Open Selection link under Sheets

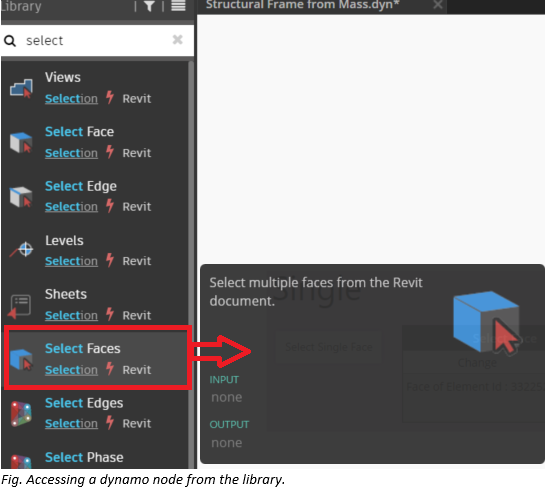click(x=71, y=315)
